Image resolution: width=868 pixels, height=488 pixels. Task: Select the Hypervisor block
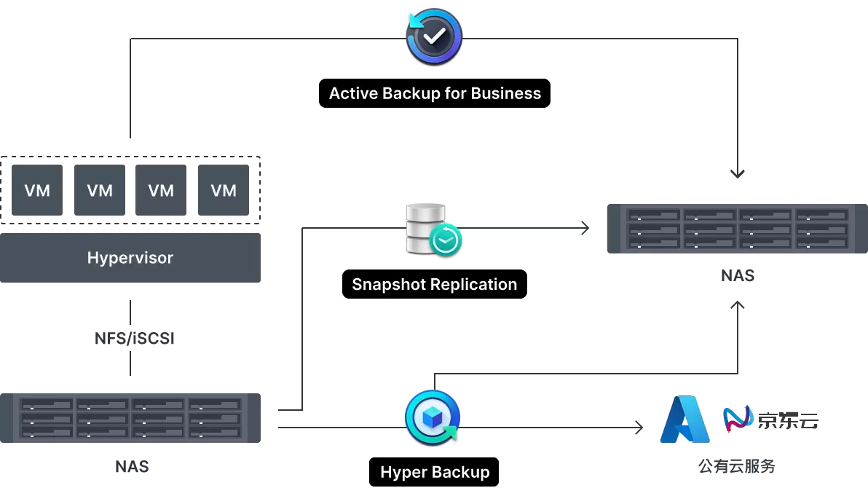pos(130,258)
